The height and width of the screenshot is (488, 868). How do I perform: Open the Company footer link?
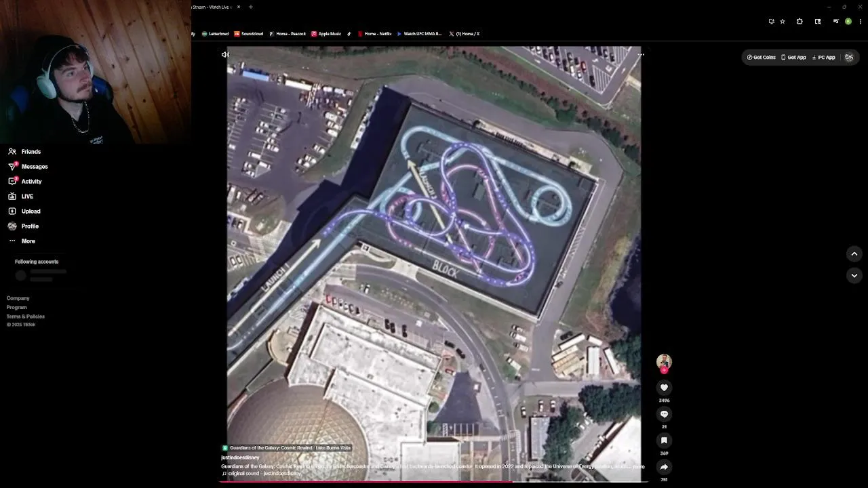coord(18,298)
